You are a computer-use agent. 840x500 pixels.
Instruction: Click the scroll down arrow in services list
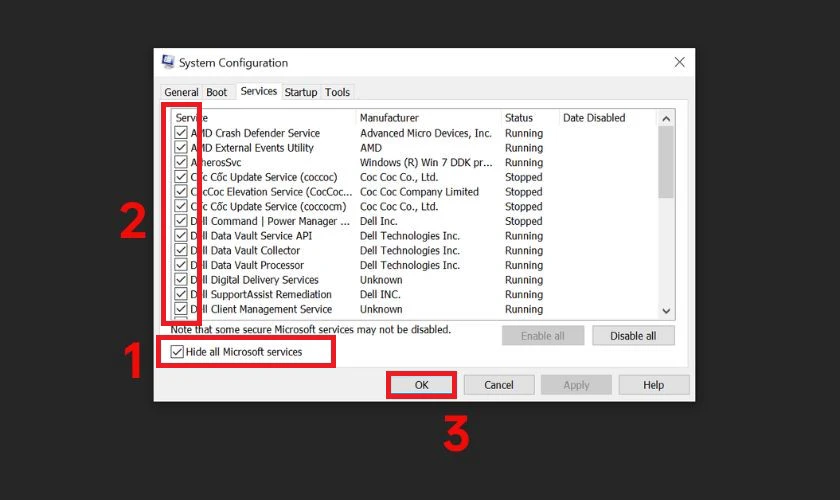tap(666, 311)
